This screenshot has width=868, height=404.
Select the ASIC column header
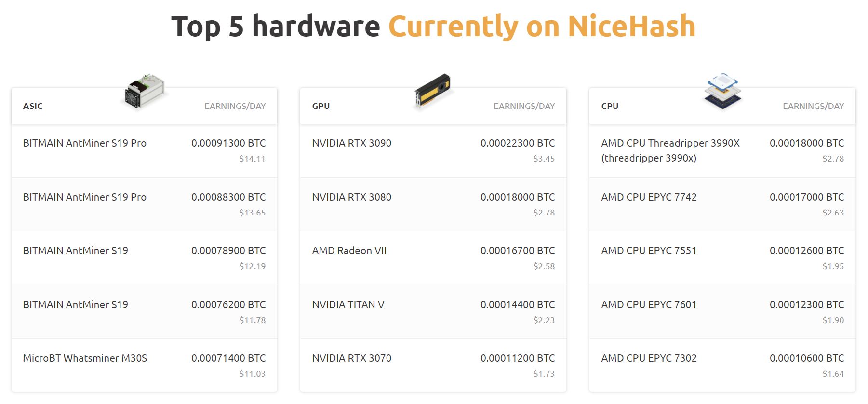(33, 106)
